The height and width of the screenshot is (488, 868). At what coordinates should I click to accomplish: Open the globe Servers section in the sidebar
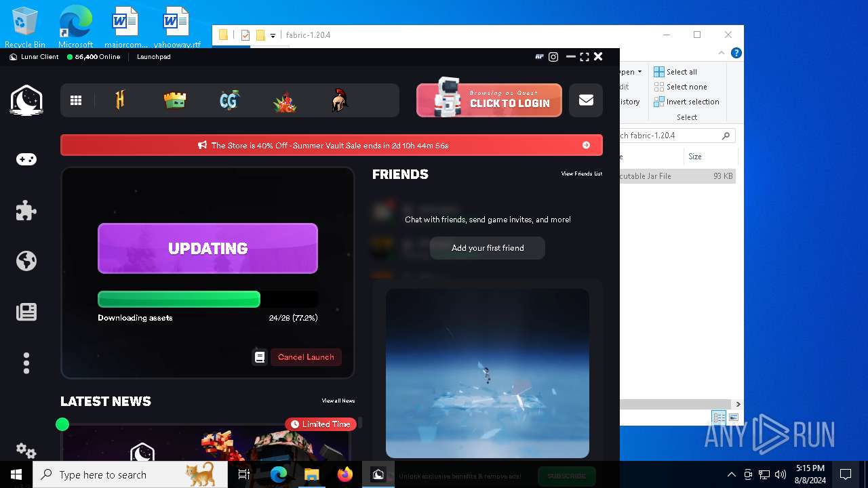point(26,261)
